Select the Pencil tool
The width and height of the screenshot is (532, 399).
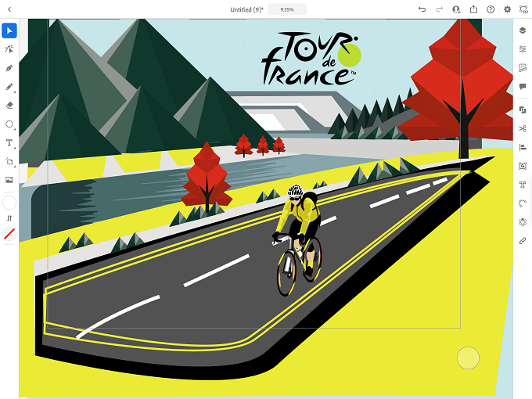click(9, 87)
